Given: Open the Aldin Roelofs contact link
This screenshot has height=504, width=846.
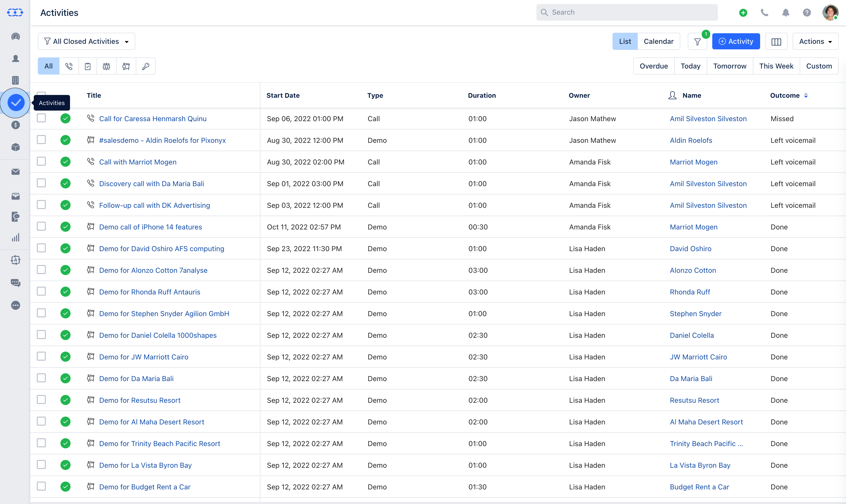Looking at the screenshot, I should click(691, 140).
